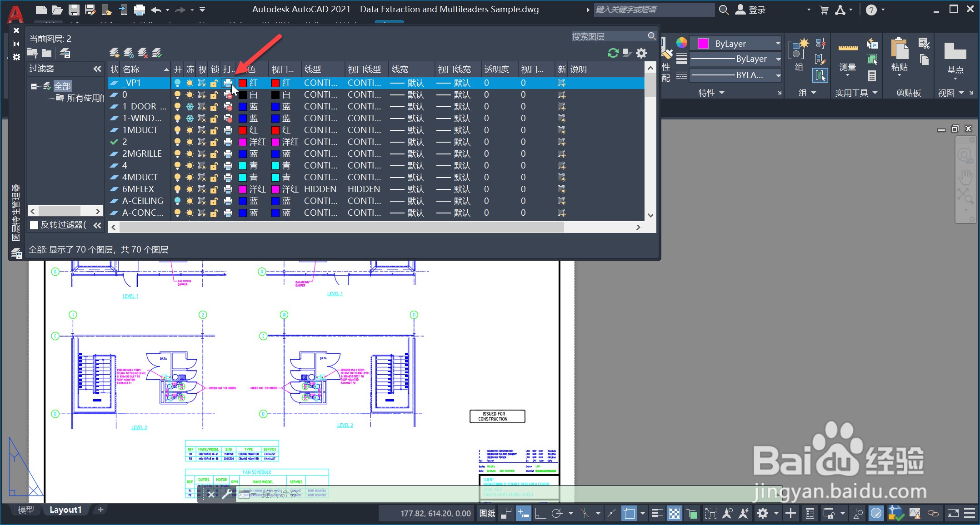This screenshot has width=980, height=525.
Task: Click the Set Current layer icon
Action: click(157, 53)
